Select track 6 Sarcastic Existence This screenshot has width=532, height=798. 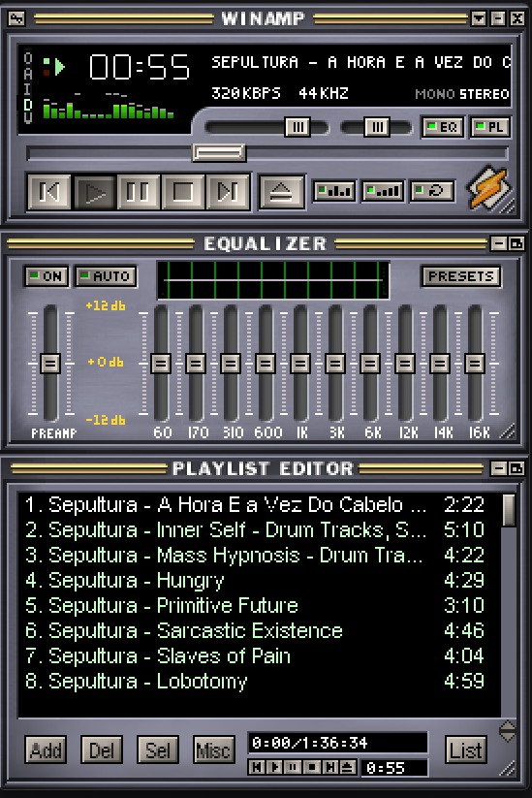260,630
